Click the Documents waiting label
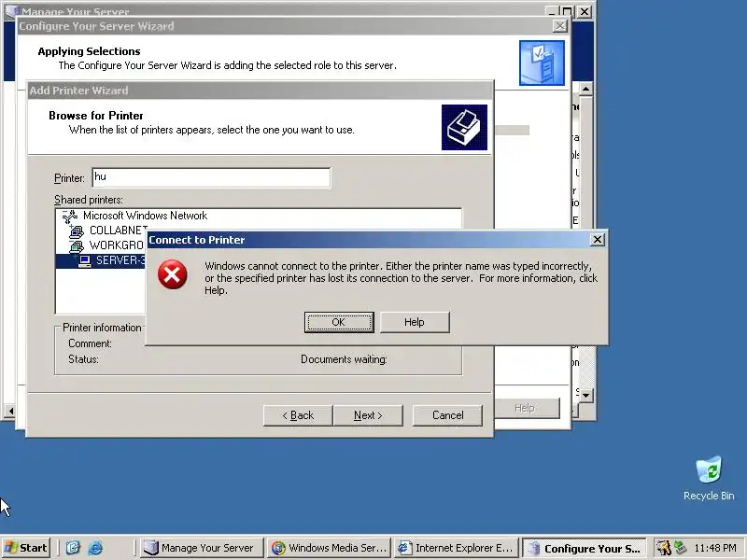Image resolution: width=747 pixels, height=560 pixels. tap(344, 359)
